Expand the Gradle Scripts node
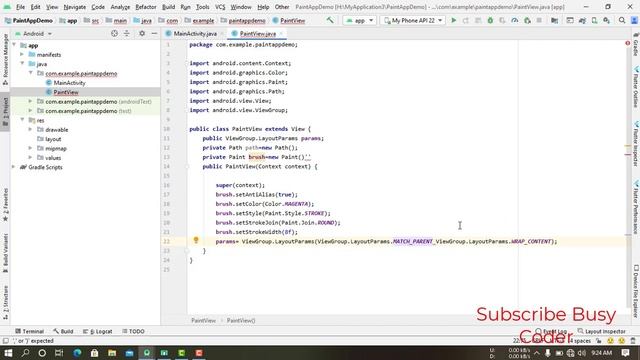 (14, 167)
